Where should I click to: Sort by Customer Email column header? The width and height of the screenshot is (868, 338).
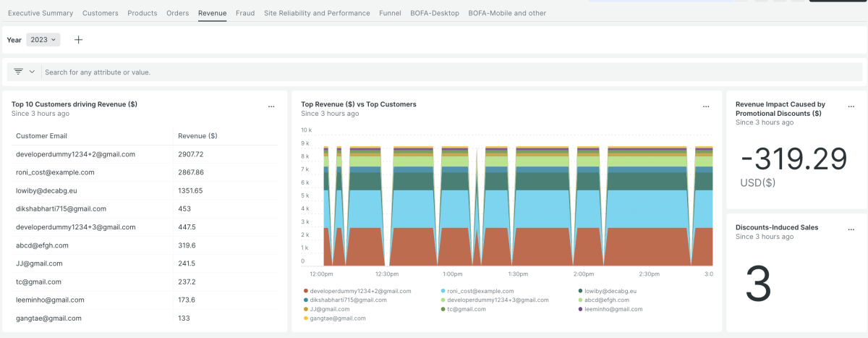[42, 135]
